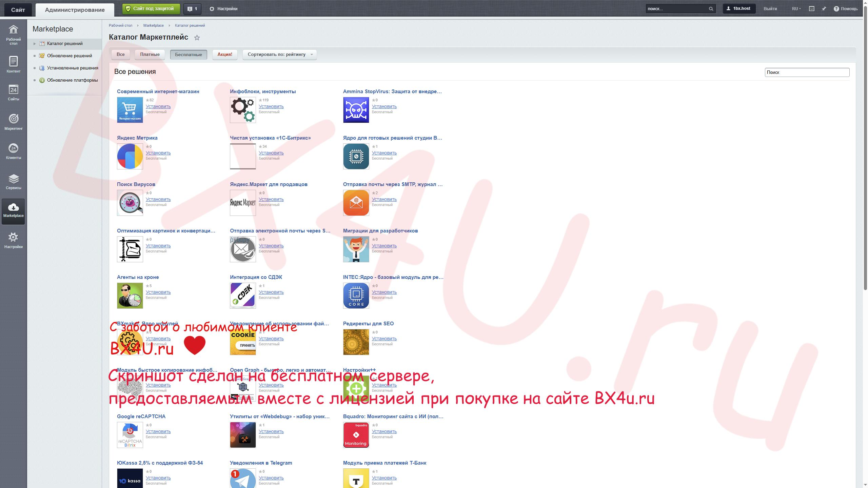Viewport: 868px width, 488px height.
Task: Click Установить for Чистая установка «1С-Битрикс»
Action: pos(271,153)
